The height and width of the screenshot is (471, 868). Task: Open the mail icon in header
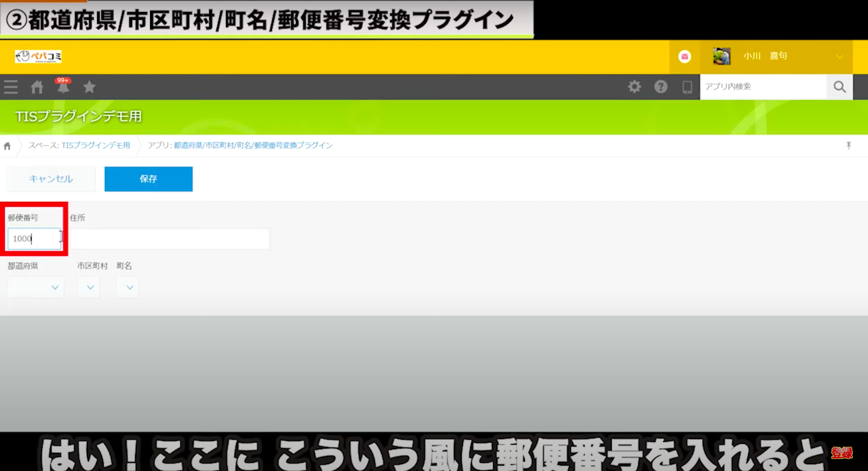coord(684,57)
